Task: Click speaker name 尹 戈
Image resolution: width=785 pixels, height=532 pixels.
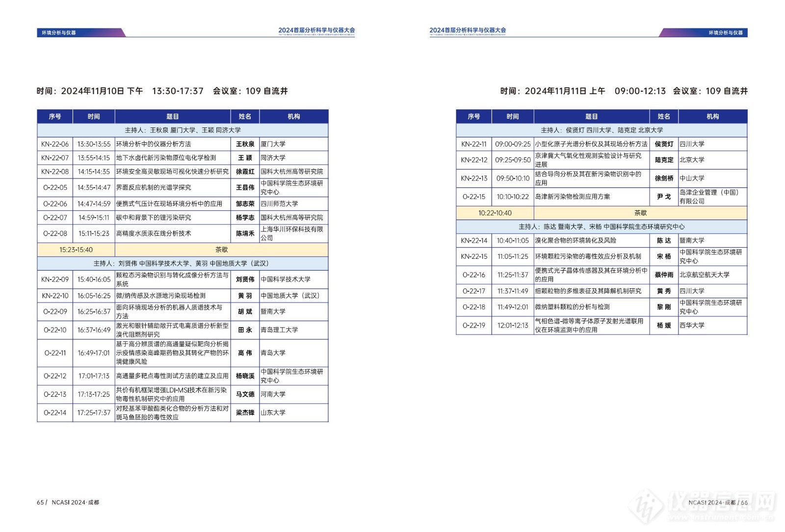Action: tap(664, 197)
